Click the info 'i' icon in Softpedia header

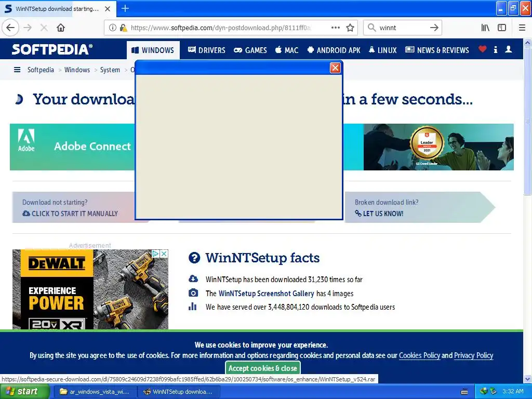click(495, 50)
